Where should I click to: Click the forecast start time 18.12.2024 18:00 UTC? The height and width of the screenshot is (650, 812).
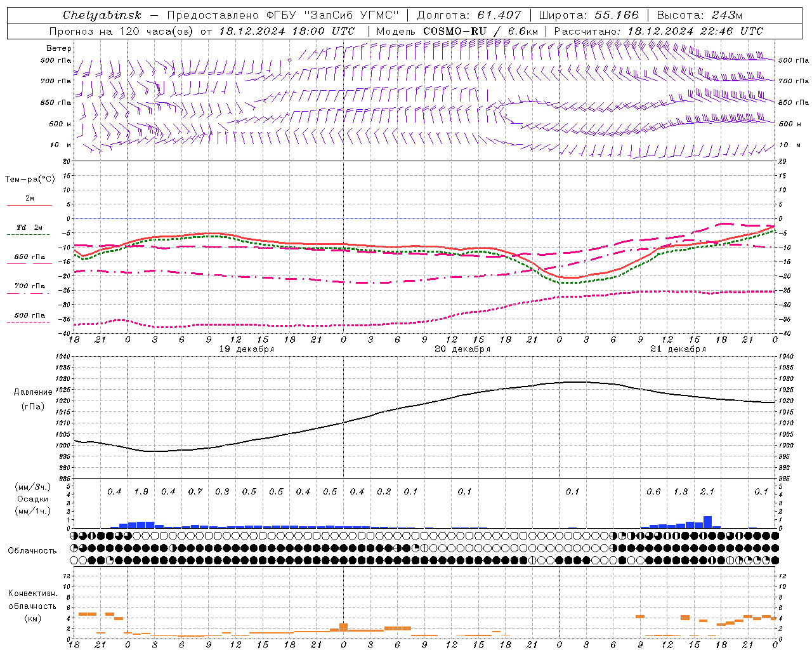click(x=287, y=31)
